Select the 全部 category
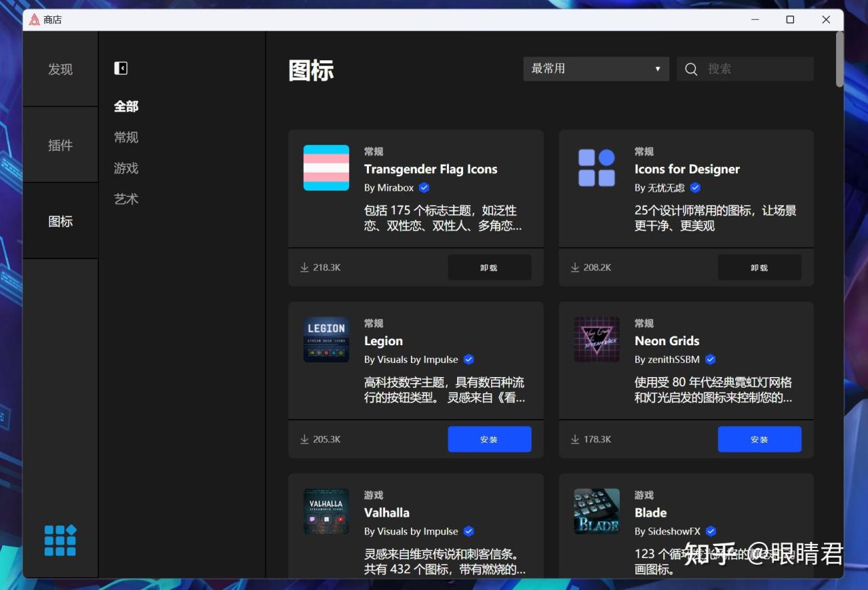Viewport: 868px width, 590px height. 126,106
